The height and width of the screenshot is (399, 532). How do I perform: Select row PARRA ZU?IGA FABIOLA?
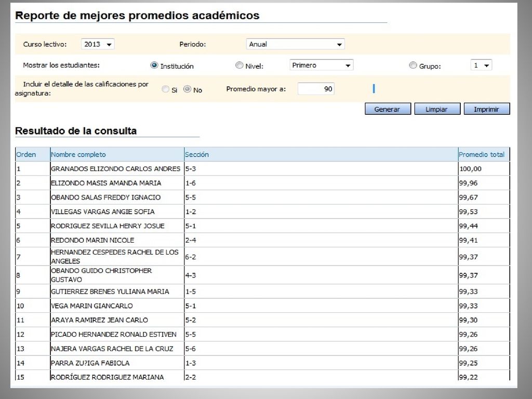[262, 363]
